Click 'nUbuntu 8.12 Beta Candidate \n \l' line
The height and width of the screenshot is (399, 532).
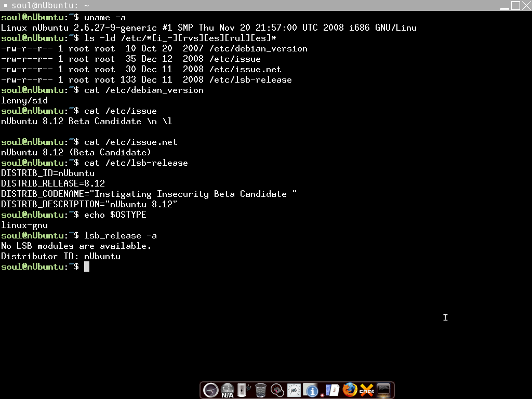(87, 121)
